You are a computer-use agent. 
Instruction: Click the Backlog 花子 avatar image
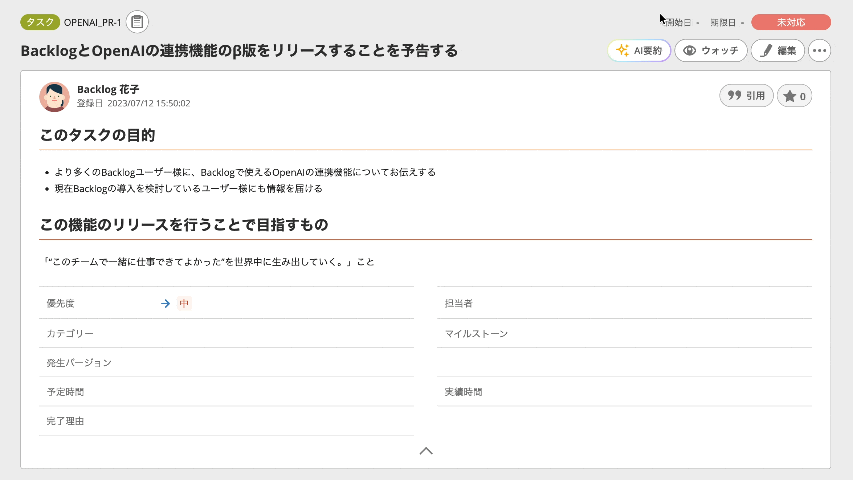(54, 96)
